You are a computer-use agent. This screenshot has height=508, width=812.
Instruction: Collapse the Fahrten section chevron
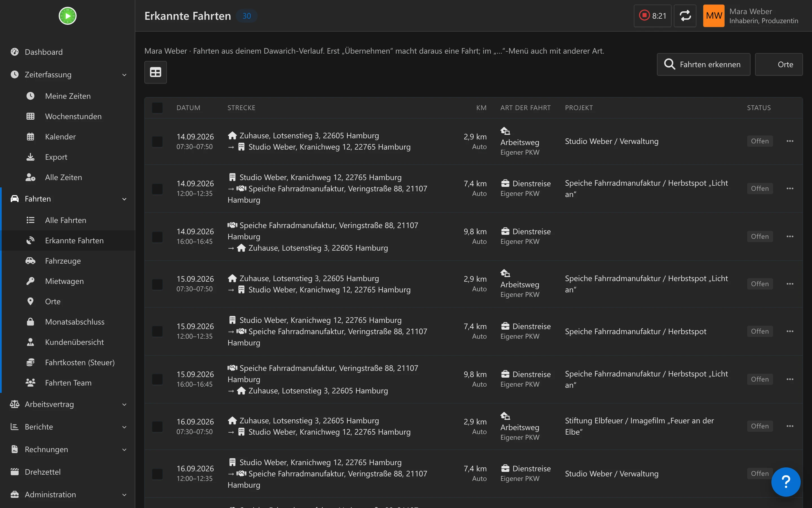click(124, 199)
